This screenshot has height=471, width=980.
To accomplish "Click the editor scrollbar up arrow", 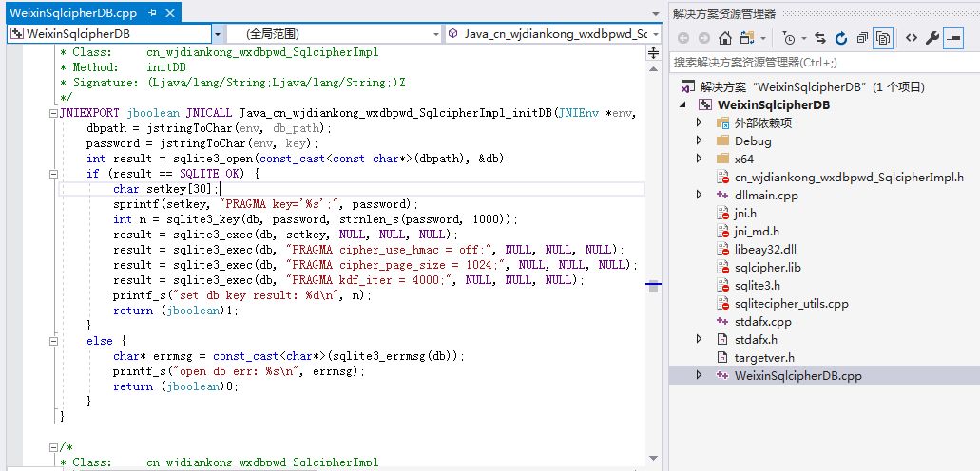I will [x=654, y=68].
